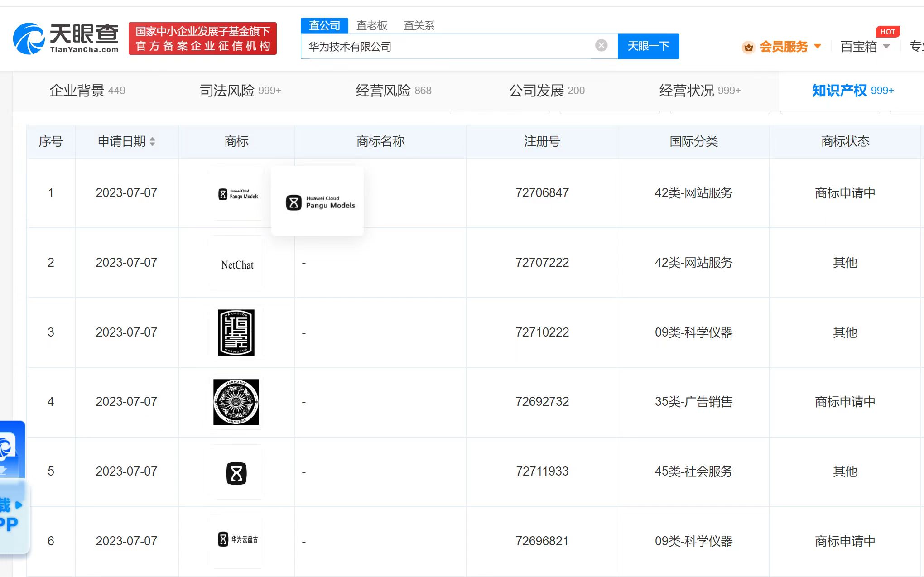Image resolution: width=924 pixels, height=577 pixels.
Task: Switch to the 查关系 tab
Action: pos(419,25)
